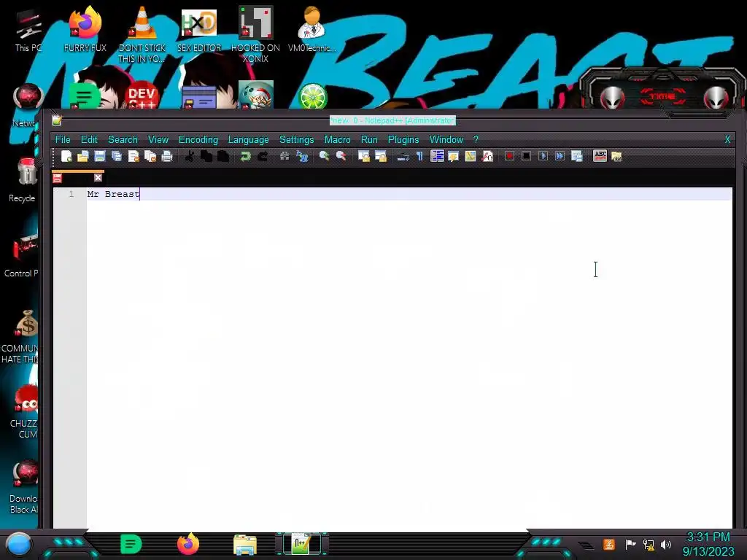Click the Copy toolbar icon
Screen dimensions: 747x560
tap(206, 156)
